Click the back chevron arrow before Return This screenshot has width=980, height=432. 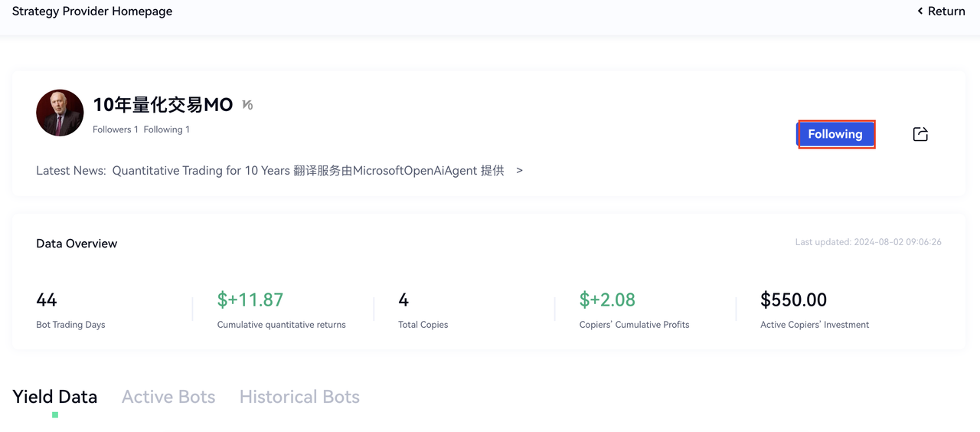(920, 11)
